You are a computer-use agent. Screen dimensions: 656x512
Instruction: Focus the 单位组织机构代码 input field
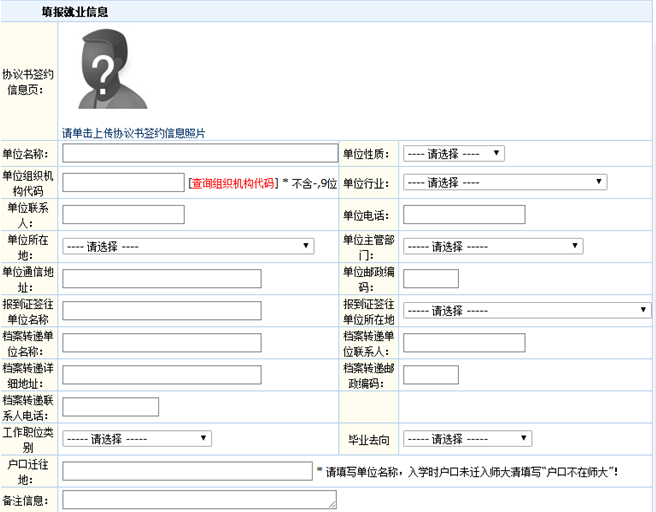pos(123,182)
